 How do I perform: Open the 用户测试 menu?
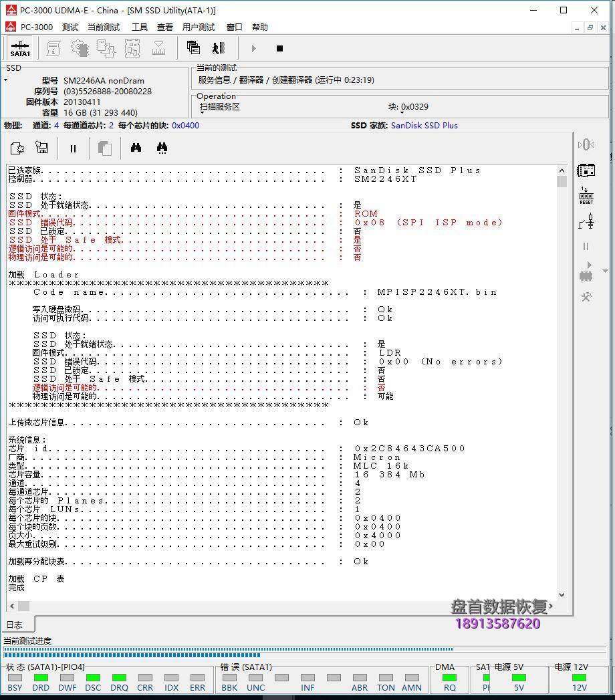pyautogui.click(x=199, y=27)
